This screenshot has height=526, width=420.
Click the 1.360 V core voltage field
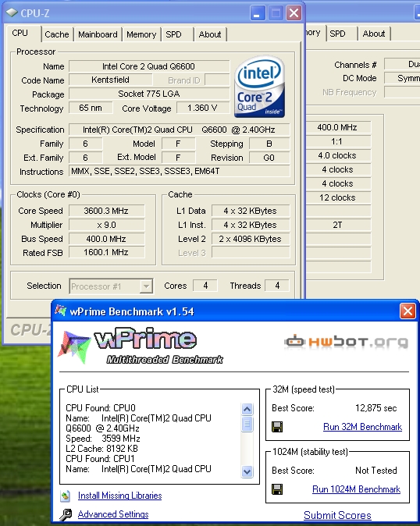point(202,108)
